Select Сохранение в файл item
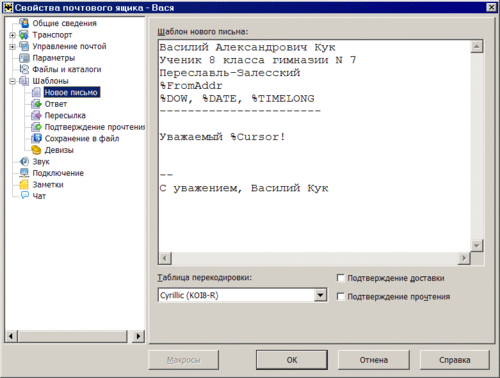500x378 pixels. [82, 138]
